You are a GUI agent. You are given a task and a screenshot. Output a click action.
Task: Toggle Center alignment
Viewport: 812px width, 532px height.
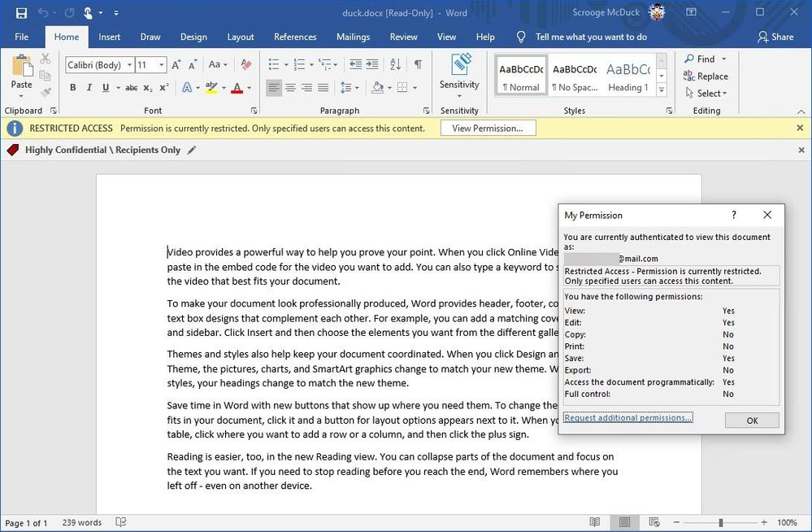pyautogui.click(x=290, y=88)
